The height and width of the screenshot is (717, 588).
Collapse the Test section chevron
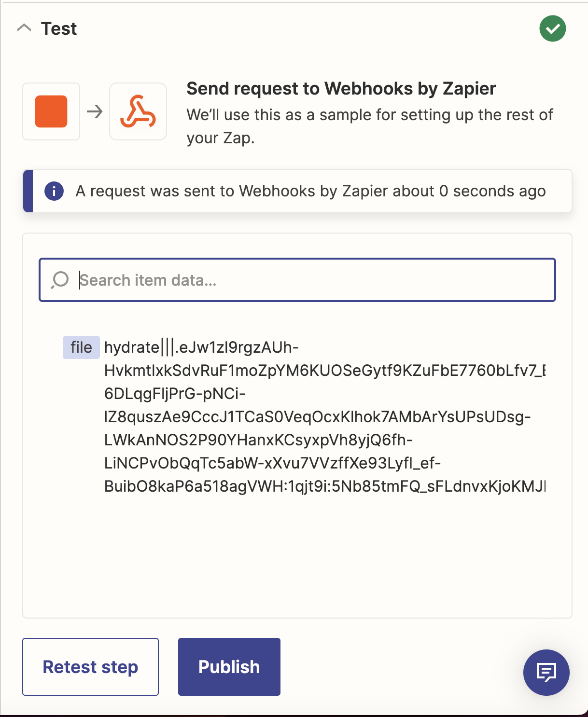point(24,28)
